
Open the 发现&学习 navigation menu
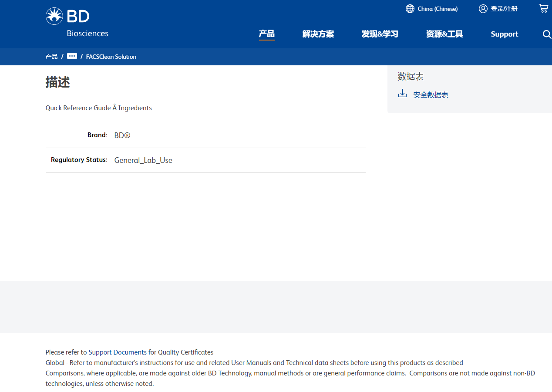[x=380, y=34]
